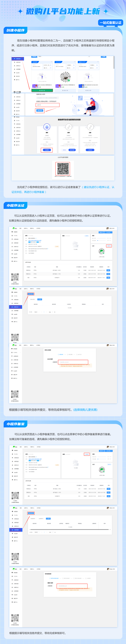Select the 授权 scenario layered icon
The height and width of the screenshot is (644, 126).
[47, 127]
